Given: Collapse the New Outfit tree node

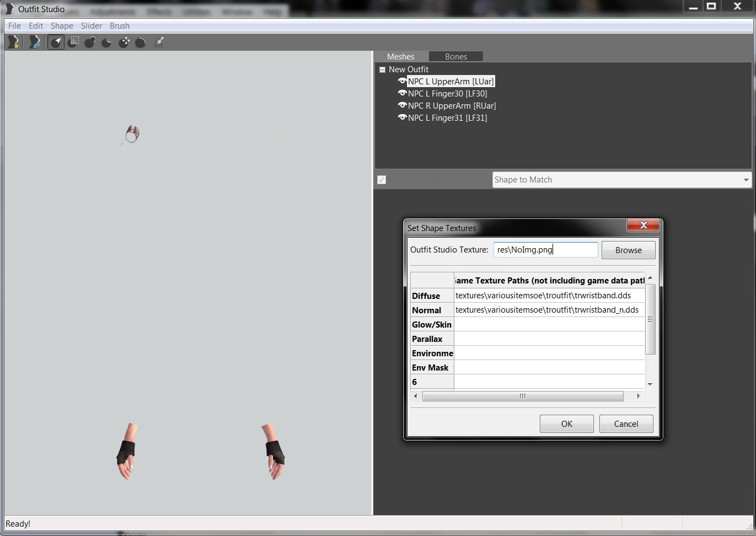Looking at the screenshot, I should click(x=382, y=70).
